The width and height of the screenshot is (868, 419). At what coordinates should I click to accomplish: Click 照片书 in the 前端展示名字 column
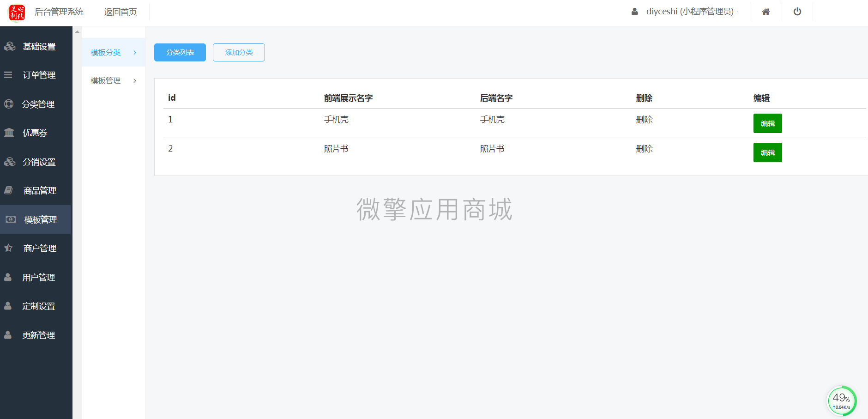click(336, 149)
